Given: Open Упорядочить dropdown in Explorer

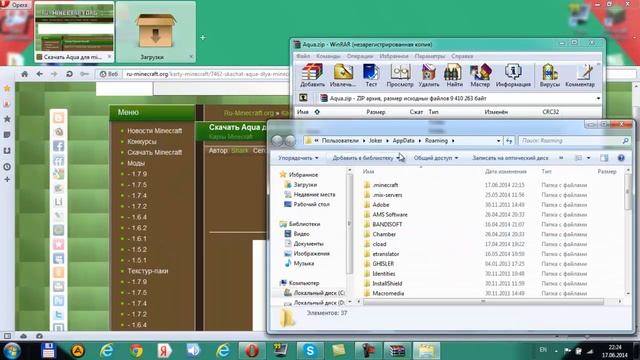Looking at the screenshot, I should click(x=298, y=158).
